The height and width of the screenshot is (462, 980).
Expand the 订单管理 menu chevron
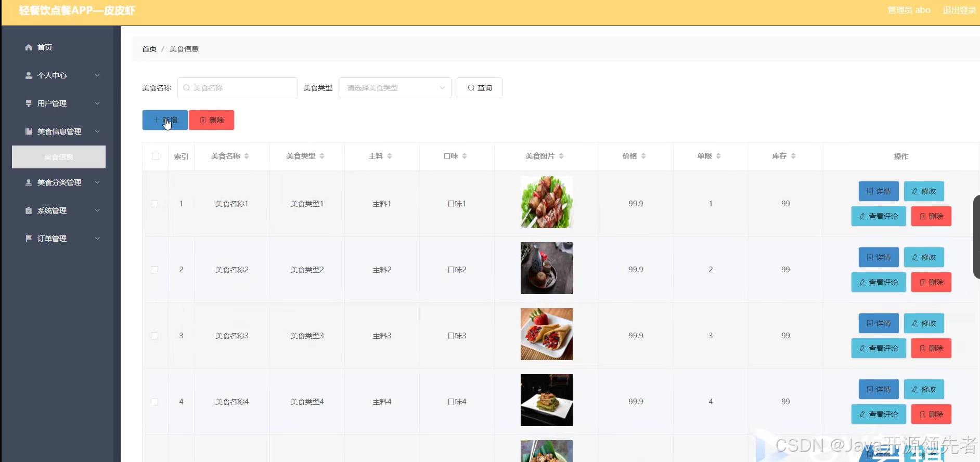tap(97, 239)
